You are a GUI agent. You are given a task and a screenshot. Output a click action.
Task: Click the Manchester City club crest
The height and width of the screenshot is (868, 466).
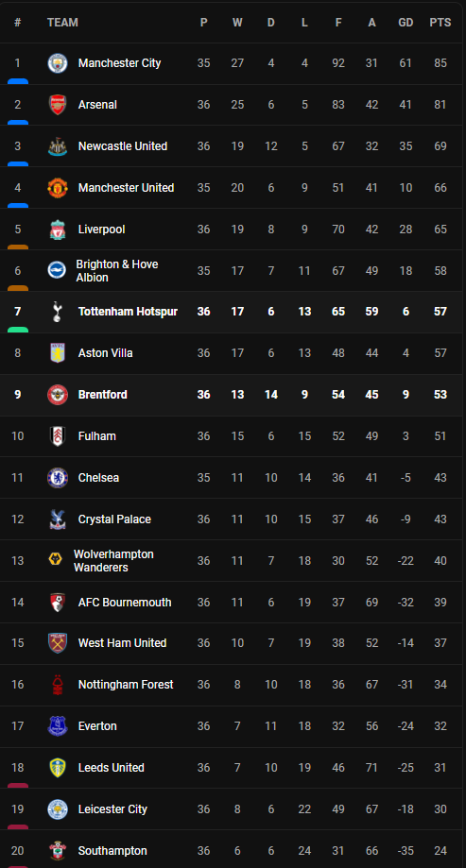tap(58, 63)
